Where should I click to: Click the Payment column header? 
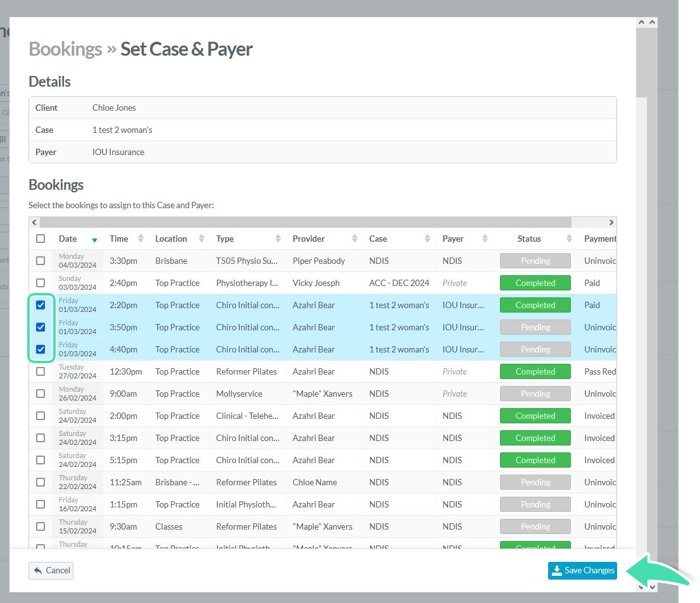pos(599,239)
